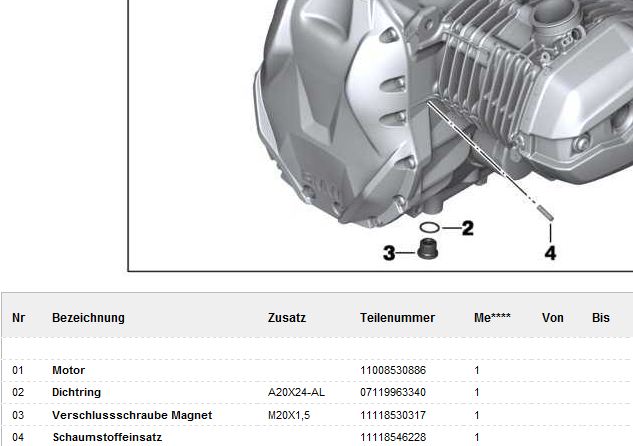Viewport: 633px width, 446px height.
Task: Open the Verschlussschraube Magnet entry
Action: pos(131,415)
